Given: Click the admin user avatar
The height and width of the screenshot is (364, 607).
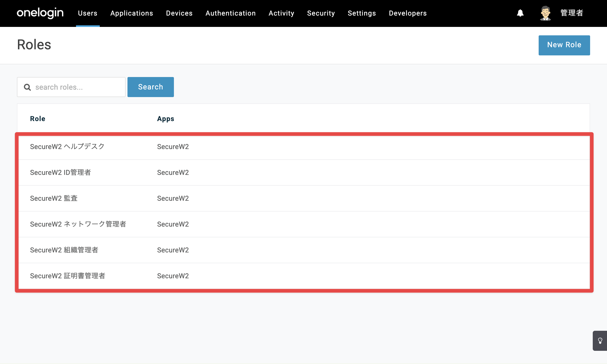Looking at the screenshot, I should (545, 13).
